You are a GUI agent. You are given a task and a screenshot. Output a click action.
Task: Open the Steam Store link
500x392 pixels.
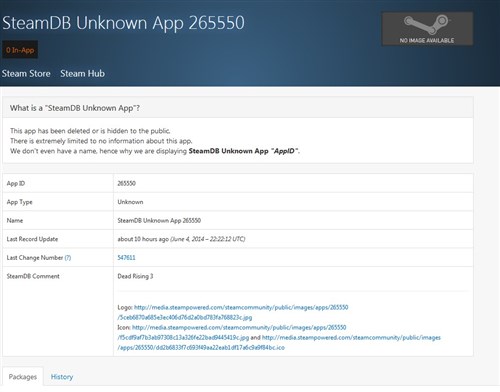(26, 74)
